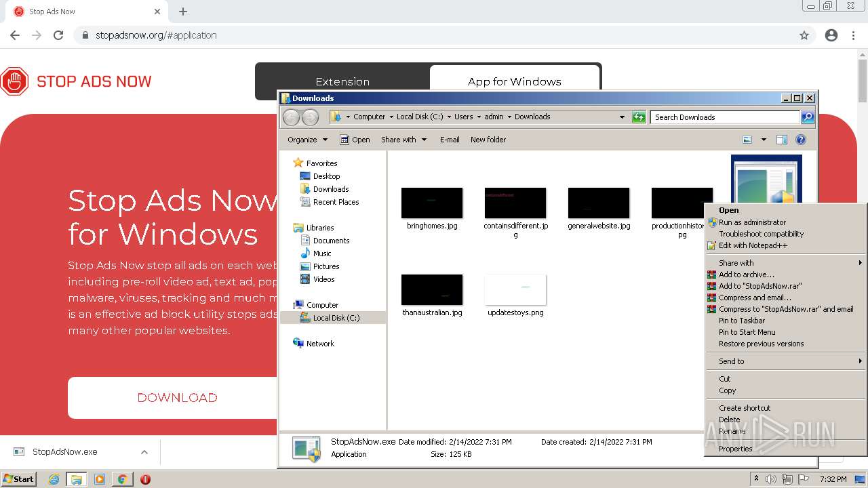Choose Create shortcut
The image size is (868, 488).
click(786, 408)
